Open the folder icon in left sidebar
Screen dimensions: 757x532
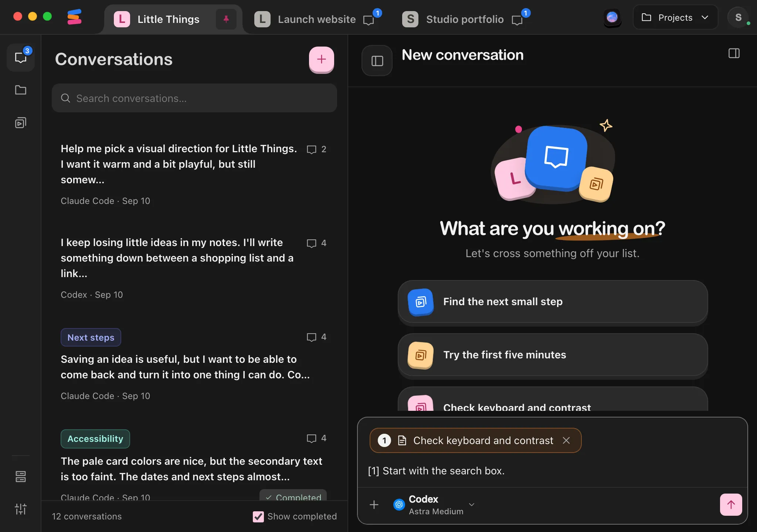pos(21,90)
